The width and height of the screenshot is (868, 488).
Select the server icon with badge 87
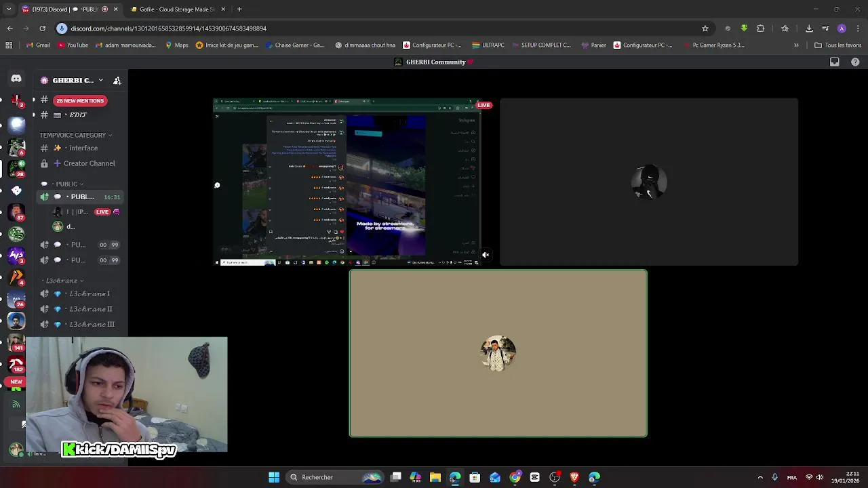pyautogui.click(x=16, y=212)
